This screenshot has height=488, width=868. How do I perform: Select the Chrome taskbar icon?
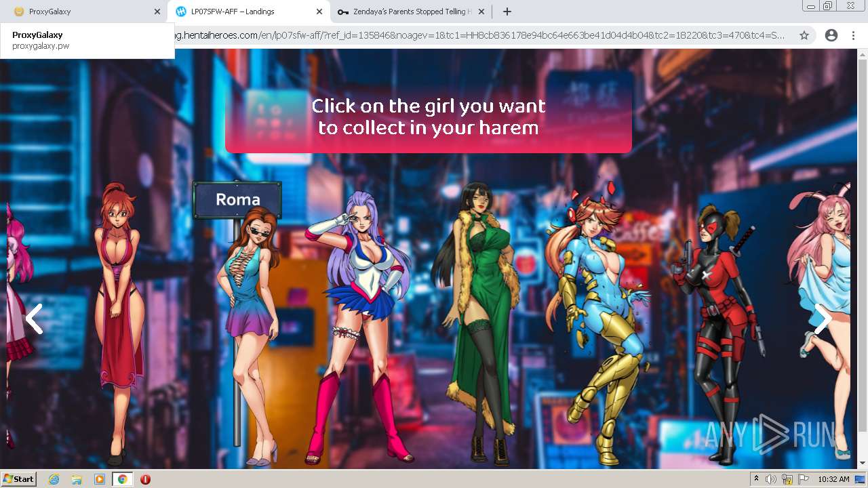point(123,479)
